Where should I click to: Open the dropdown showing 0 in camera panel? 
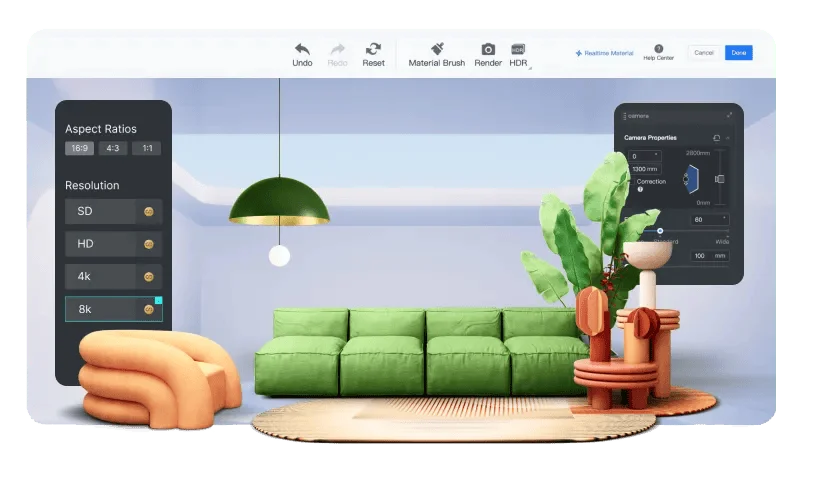(x=645, y=156)
